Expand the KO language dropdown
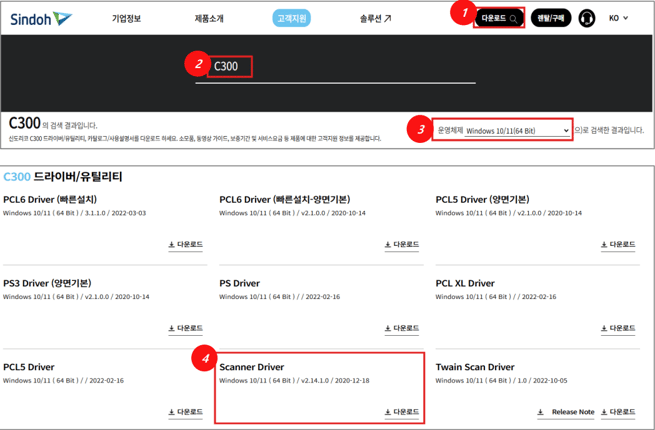This screenshot has height=430, width=655. coord(618,18)
